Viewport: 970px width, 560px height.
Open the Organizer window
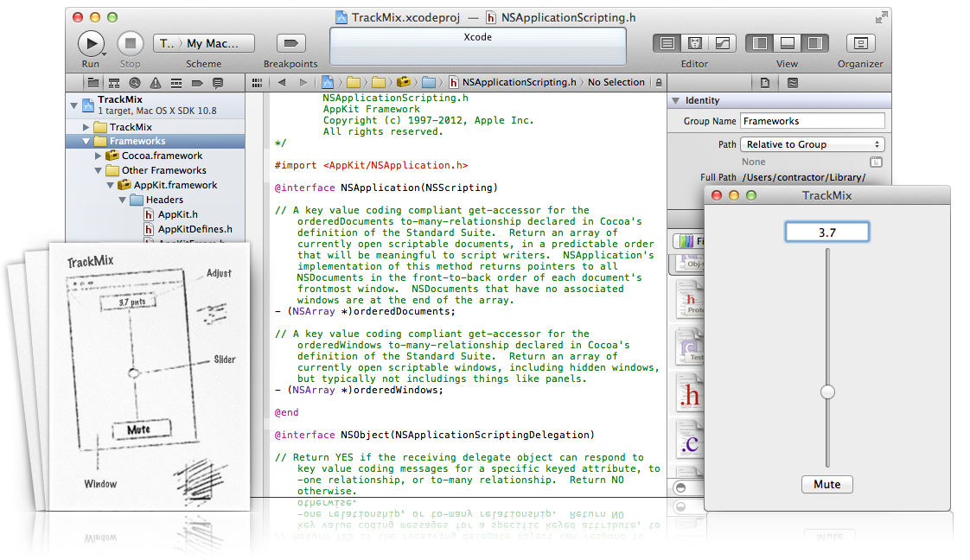pyautogui.click(x=860, y=43)
